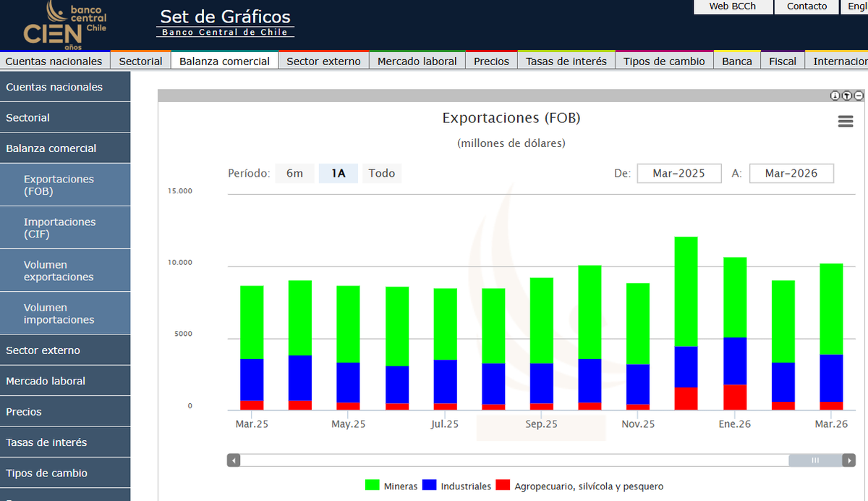Switch to the Precios tab
Screen dimensions: 868x501
(x=491, y=62)
